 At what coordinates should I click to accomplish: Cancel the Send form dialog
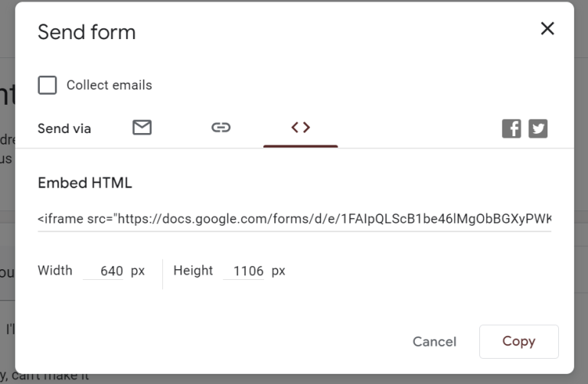(x=435, y=341)
